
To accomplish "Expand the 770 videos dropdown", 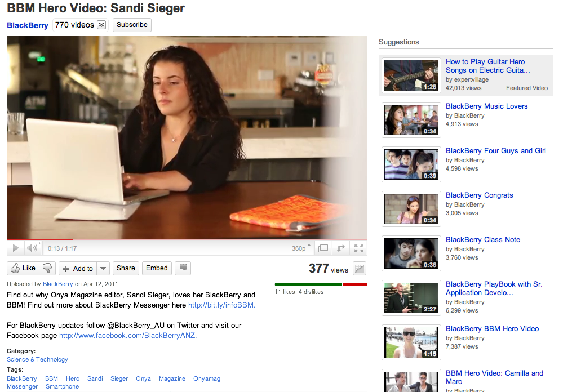I will pos(101,25).
